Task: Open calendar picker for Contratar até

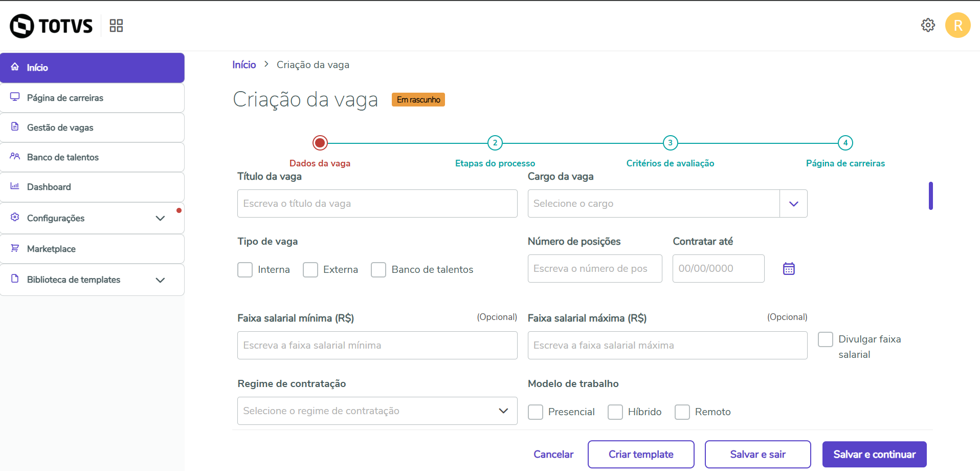Action: pos(789,269)
